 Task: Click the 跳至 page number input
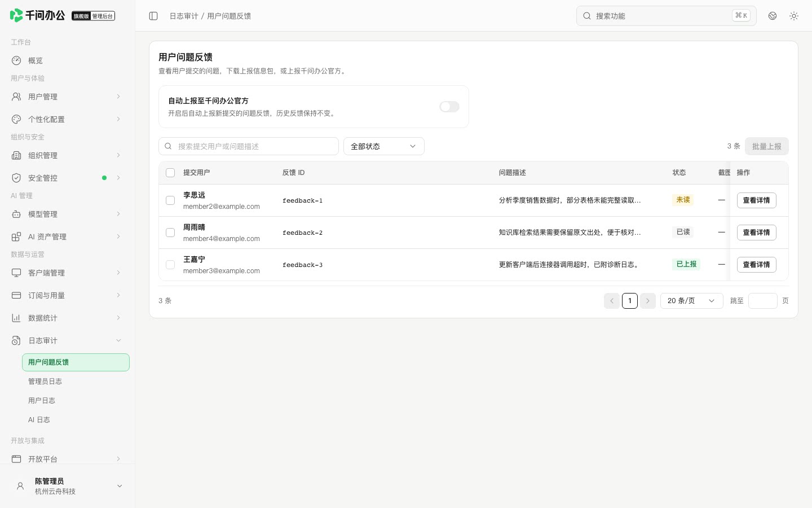coord(763,301)
